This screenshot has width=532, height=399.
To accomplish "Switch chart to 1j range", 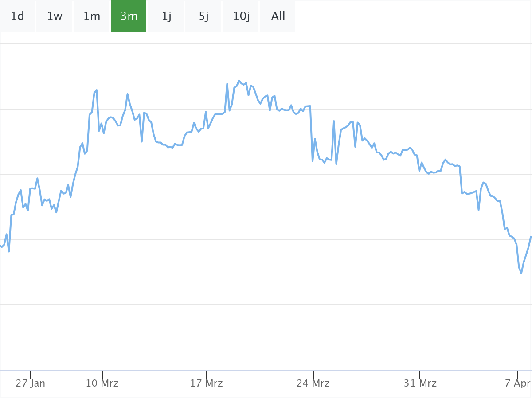I will point(166,16).
